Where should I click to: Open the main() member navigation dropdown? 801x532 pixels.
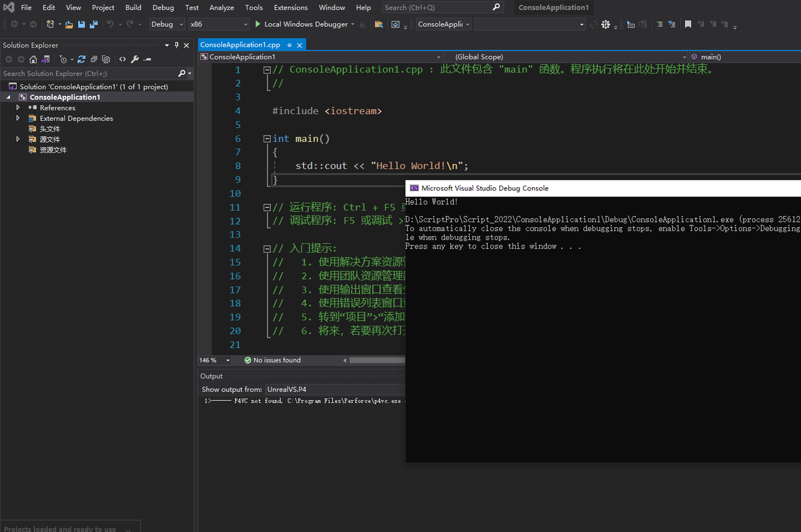pyautogui.click(x=745, y=57)
